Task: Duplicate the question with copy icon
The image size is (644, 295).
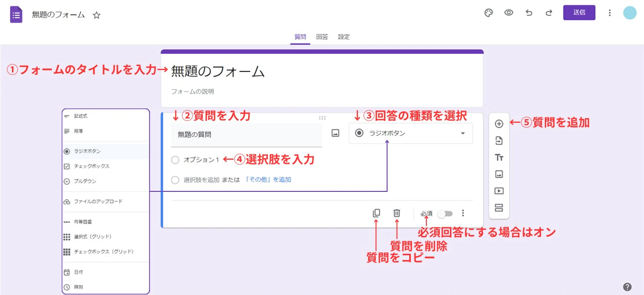Action: click(x=376, y=213)
